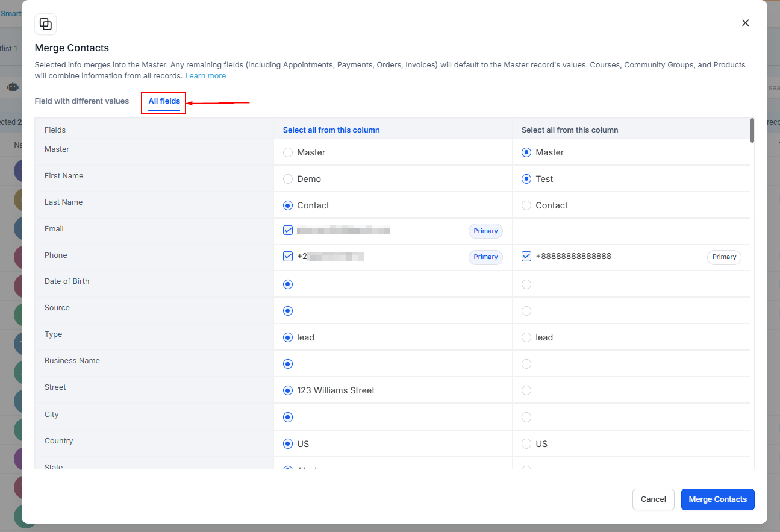Click the Fields column header text
This screenshot has height=532, width=780.
[55, 130]
